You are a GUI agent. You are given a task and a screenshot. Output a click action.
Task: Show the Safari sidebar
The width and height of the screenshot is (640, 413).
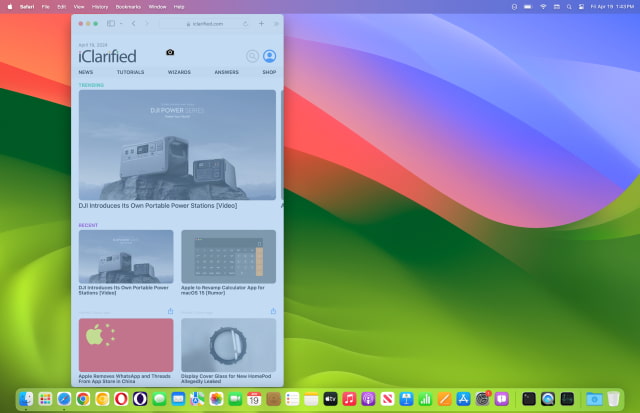111,22
